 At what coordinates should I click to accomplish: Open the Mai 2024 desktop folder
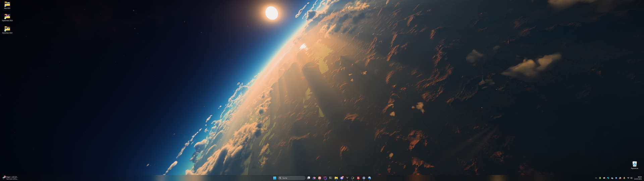7,4
